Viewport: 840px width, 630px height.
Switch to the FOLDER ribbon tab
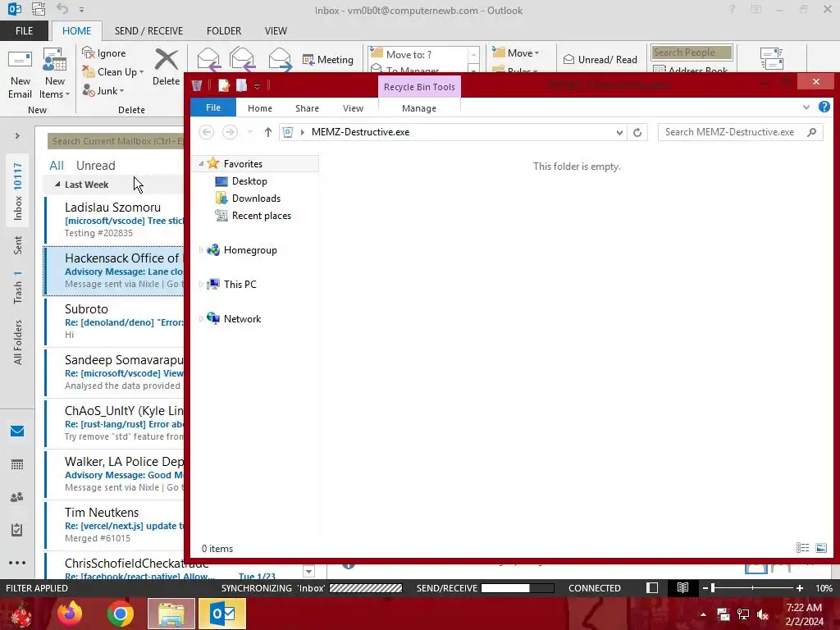[x=224, y=31]
